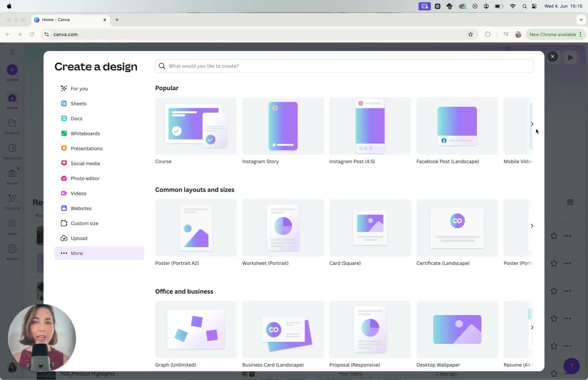This screenshot has width=588, height=380.
Task: Open Admin settings in the sidebar
Action: click(x=12, y=252)
